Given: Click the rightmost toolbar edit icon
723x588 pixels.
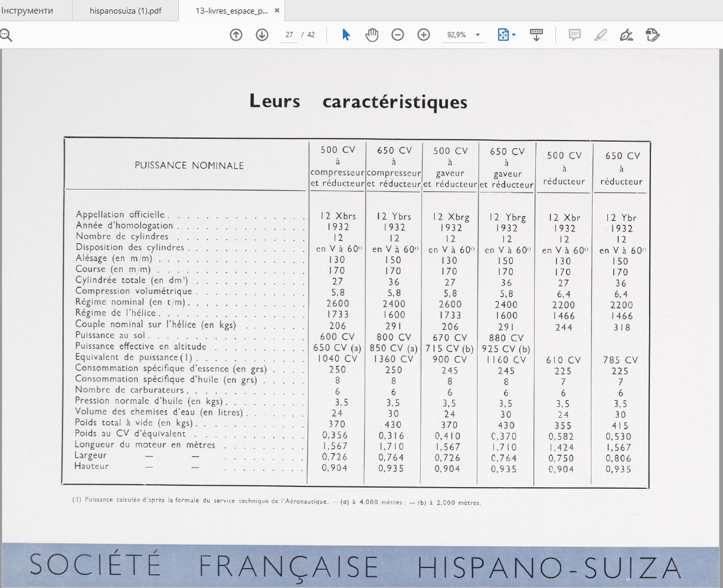Looking at the screenshot, I should [x=652, y=35].
